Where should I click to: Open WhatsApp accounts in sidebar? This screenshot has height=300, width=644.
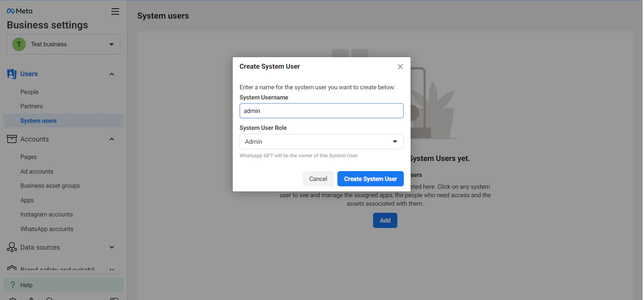click(47, 229)
